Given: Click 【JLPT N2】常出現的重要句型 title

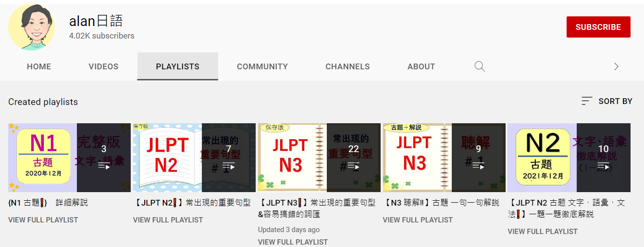Looking at the screenshot, I should point(192,203).
